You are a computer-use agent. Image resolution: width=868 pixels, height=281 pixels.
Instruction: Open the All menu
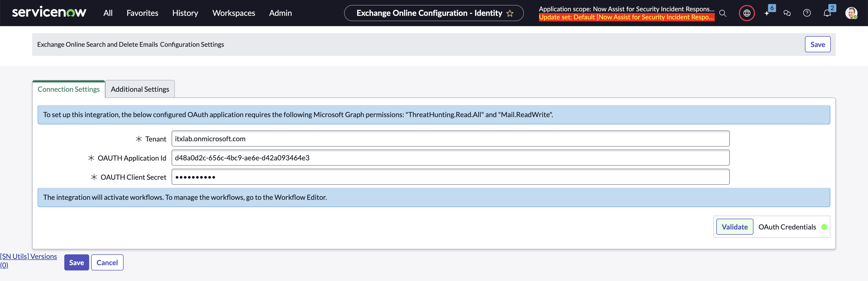[108, 13]
